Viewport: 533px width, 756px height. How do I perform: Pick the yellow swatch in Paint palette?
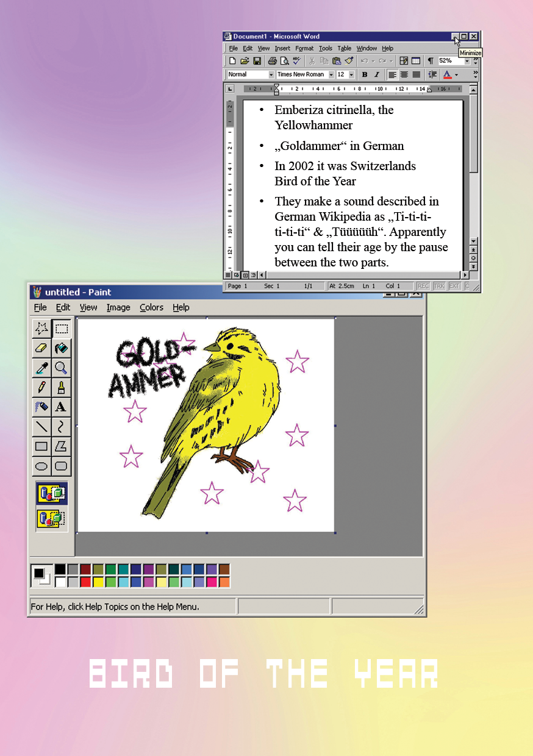98,582
